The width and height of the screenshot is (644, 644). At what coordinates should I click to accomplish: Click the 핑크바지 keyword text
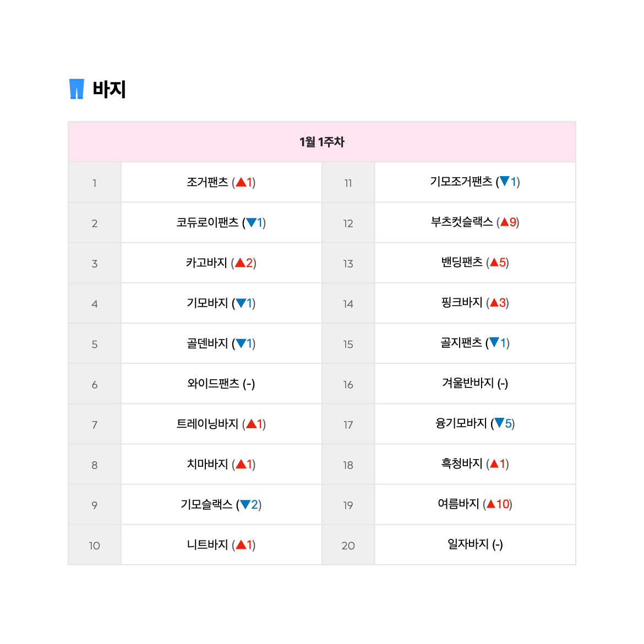(x=462, y=303)
